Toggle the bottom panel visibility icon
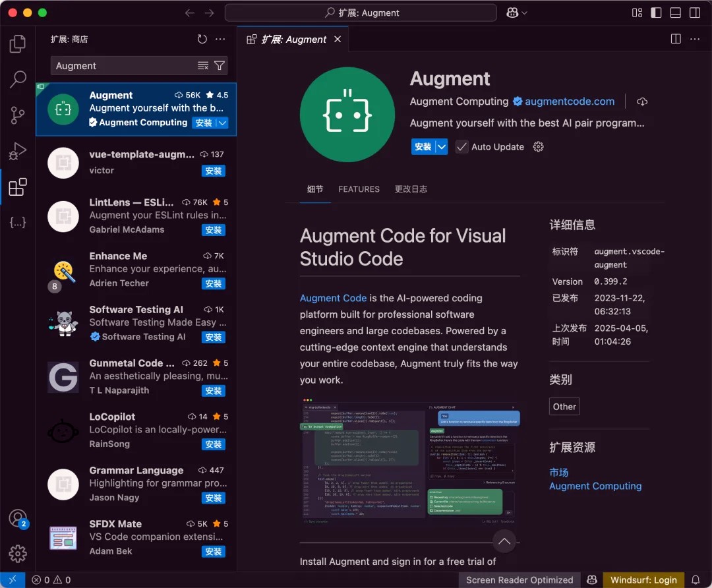 [x=675, y=13]
